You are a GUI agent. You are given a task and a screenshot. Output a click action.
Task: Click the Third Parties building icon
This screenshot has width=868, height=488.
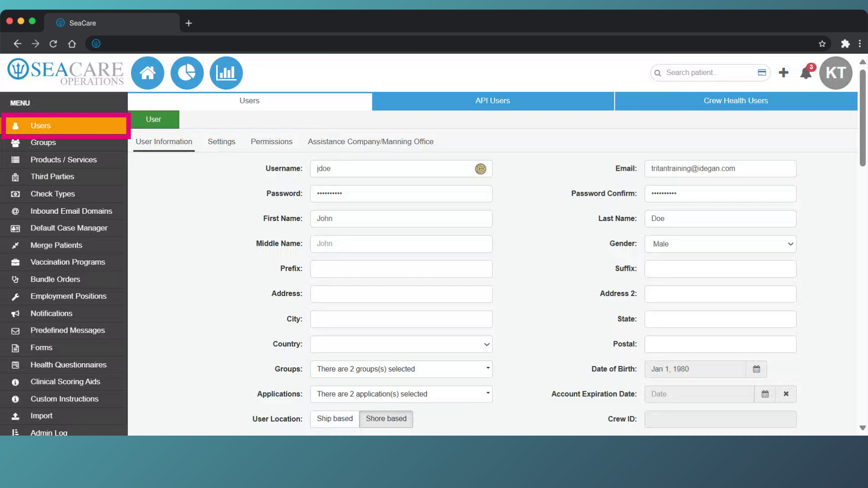(x=15, y=177)
